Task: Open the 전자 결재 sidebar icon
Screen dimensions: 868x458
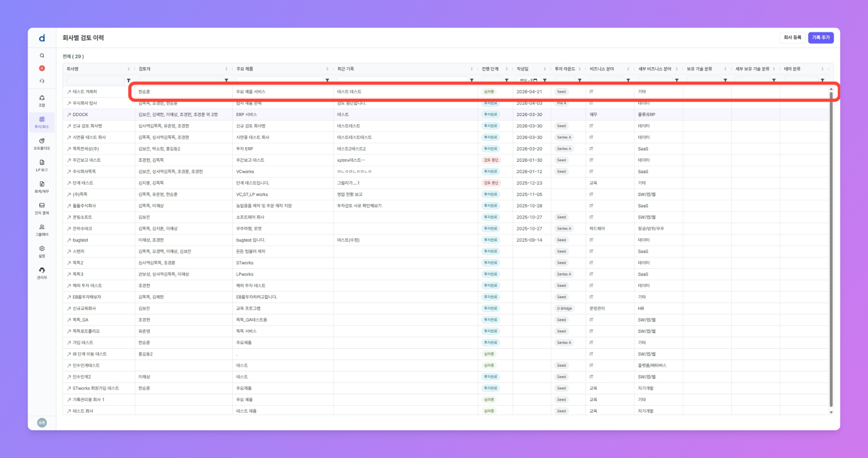Action: point(42,208)
